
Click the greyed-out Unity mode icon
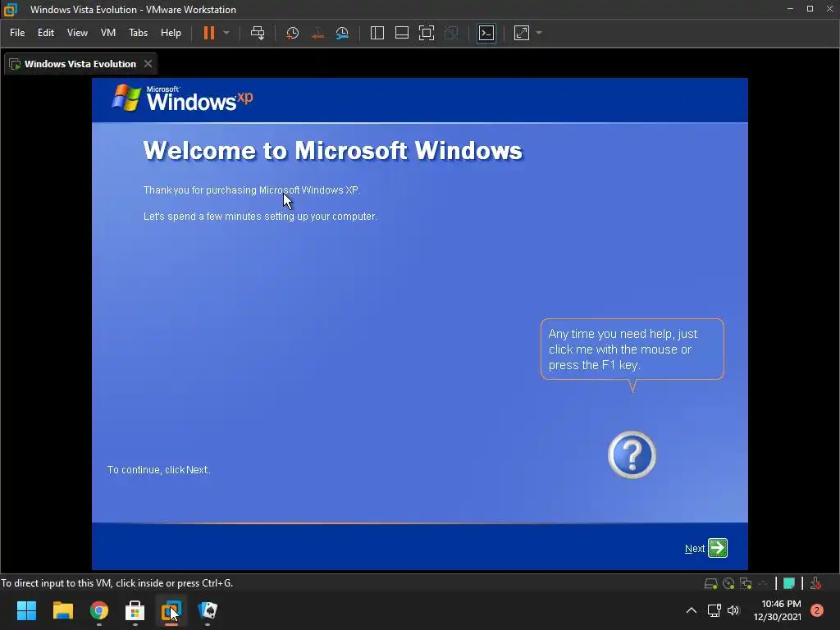(x=452, y=33)
